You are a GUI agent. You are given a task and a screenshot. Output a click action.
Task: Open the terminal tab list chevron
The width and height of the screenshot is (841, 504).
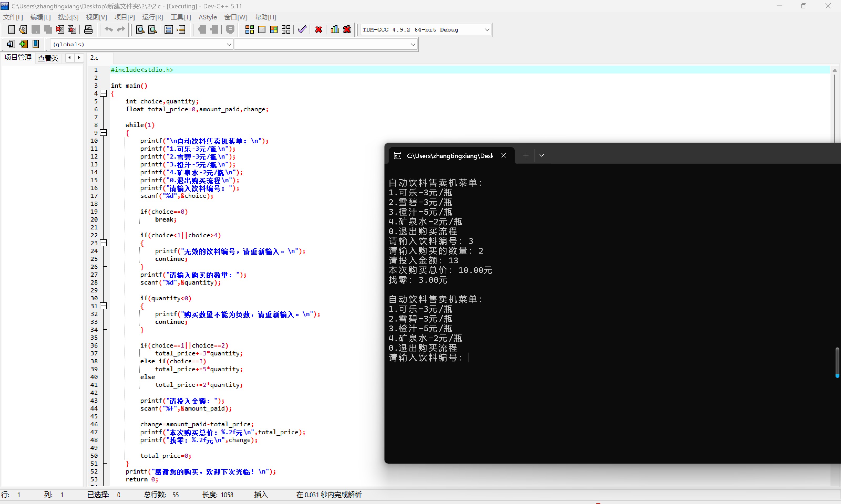[x=541, y=155]
